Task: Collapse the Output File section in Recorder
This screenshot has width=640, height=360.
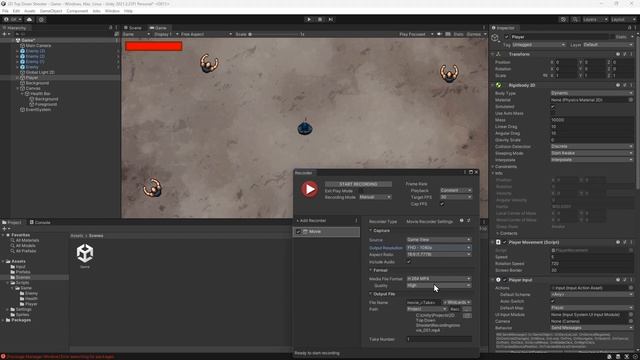Action: 371,294
